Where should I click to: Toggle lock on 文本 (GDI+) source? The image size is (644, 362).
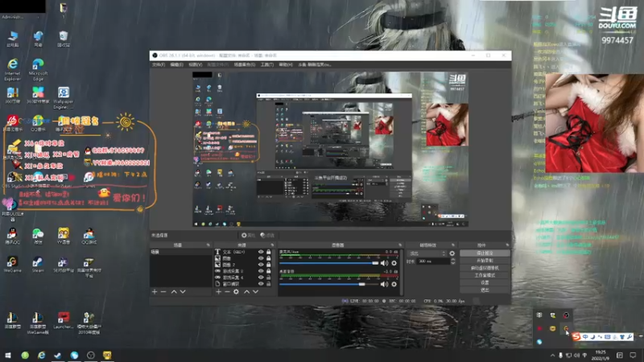(x=269, y=252)
